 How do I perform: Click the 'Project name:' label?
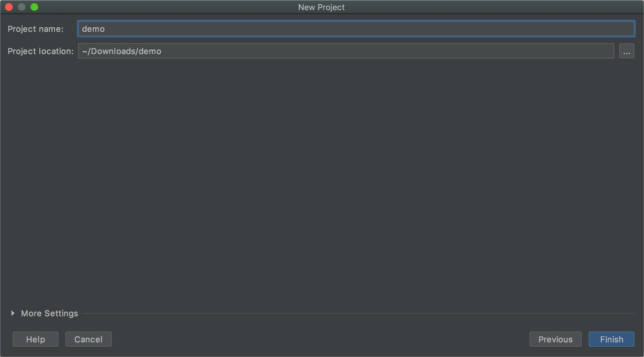35,29
